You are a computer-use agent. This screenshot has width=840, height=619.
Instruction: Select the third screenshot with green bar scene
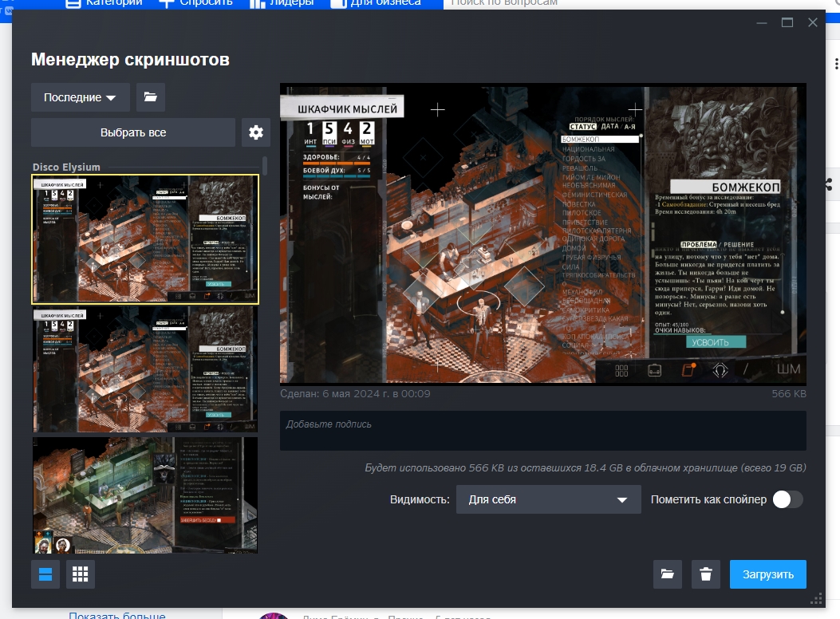click(x=145, y=495)
